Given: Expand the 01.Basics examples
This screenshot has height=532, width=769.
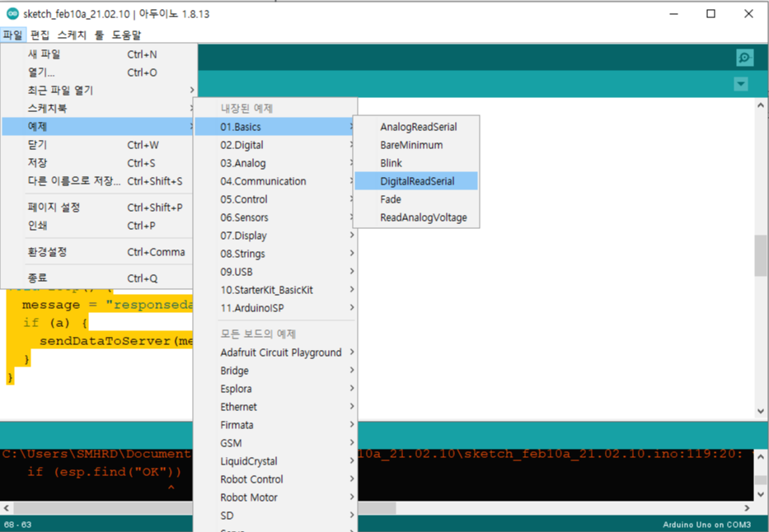Looking at the screenshot, I should 274,127.
